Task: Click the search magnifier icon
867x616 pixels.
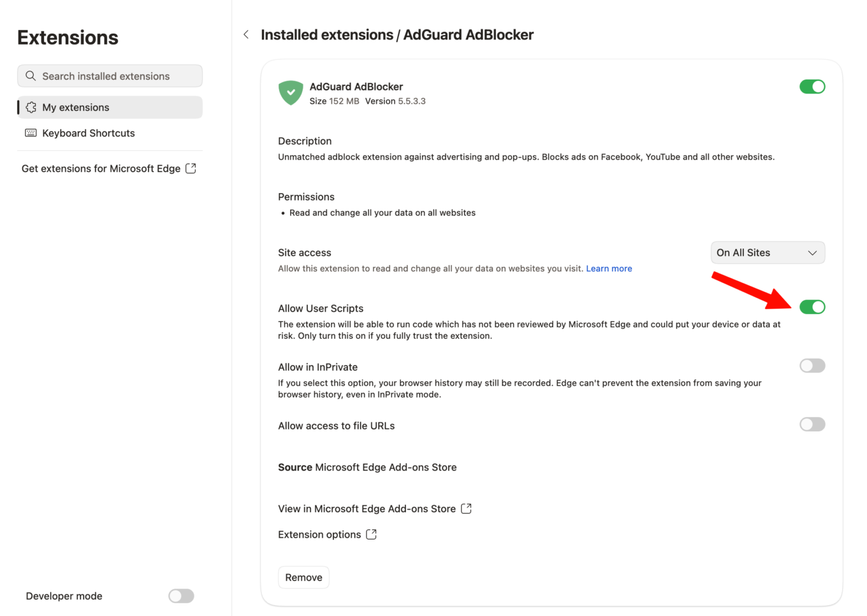Action: (x=31, y=76)
